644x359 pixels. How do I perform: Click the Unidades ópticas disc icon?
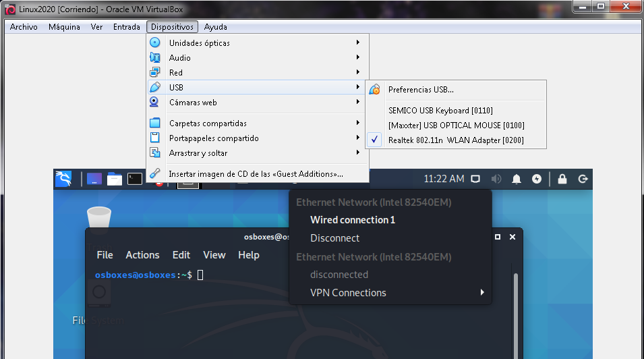click(155, 43)
